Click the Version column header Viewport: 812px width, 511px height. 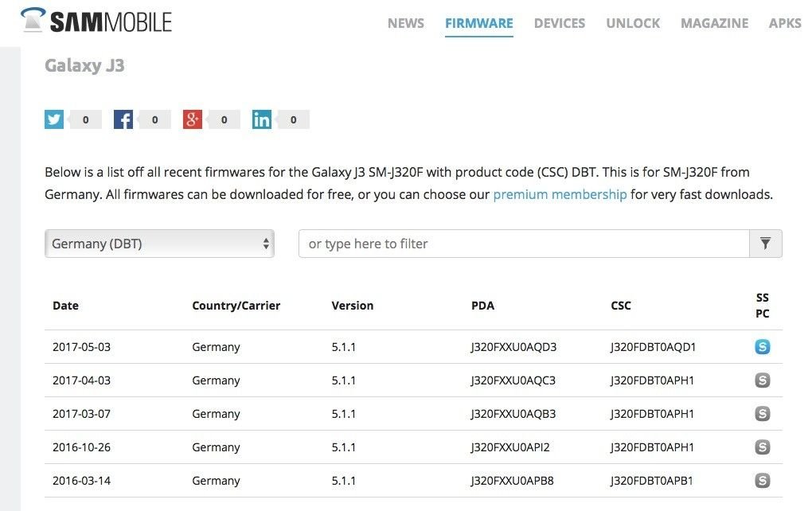point(352,306)
